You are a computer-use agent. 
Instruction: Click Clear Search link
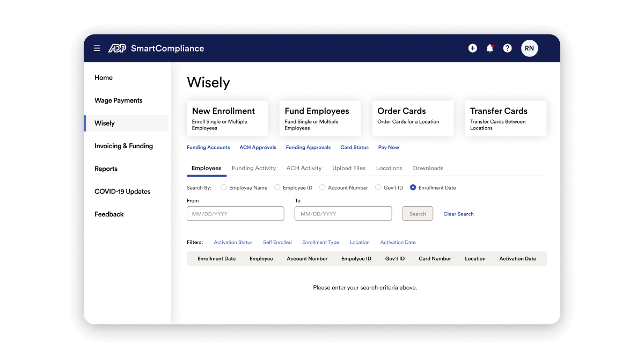coord(458,214)
